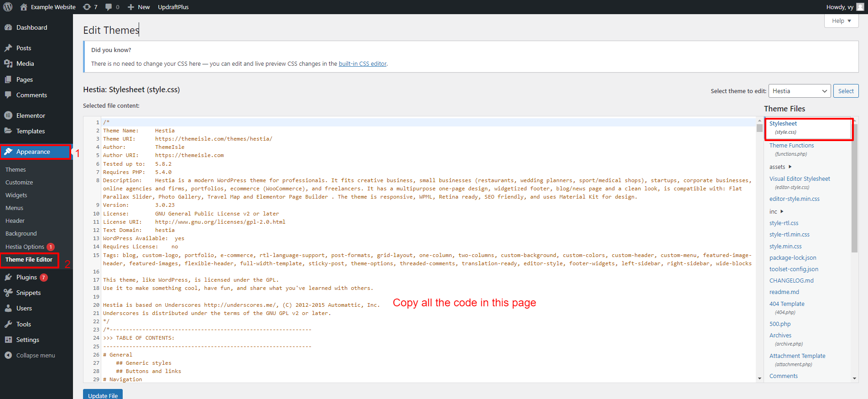The image size is (868, 399).
Task: Click the Comments speech bubble sidebar icon
Action: click(8, 95)
